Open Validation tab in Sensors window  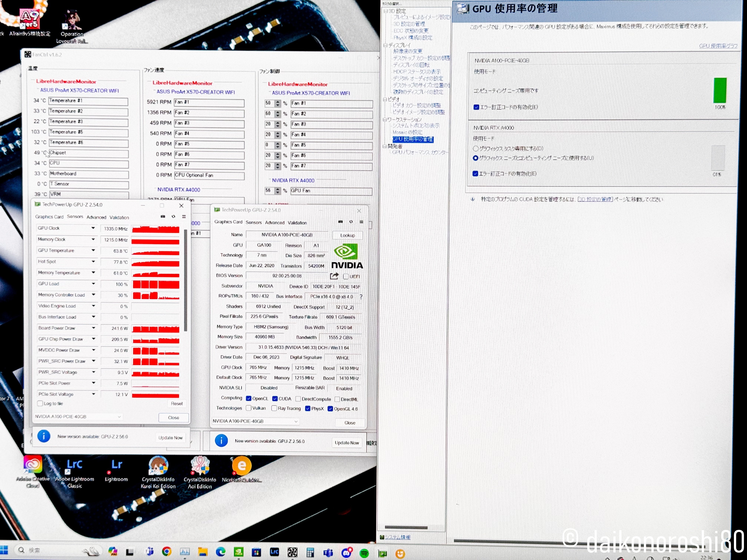(x=119, y=218)
